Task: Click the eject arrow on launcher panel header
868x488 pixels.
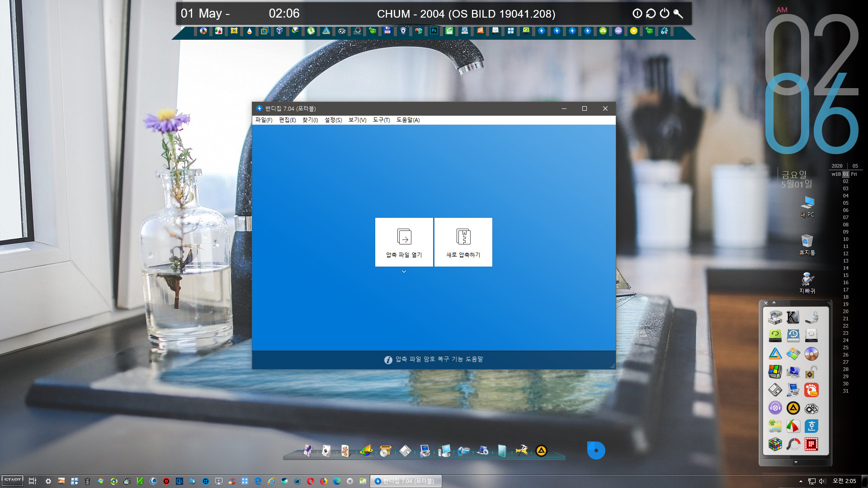Action: pos(774,303)
